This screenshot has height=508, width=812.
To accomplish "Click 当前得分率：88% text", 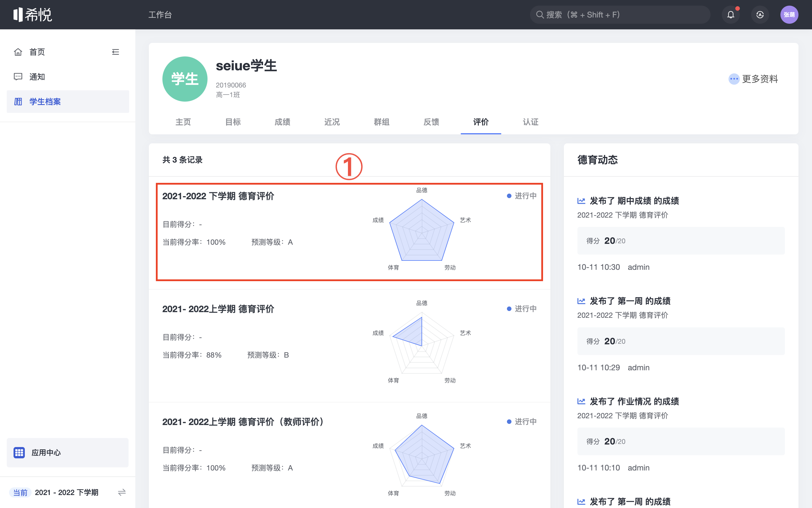I will pos(192,355).
